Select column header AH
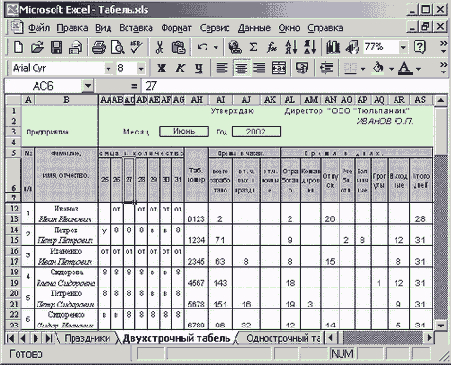The width and height of the screenshot is (451, 365). tap(196, 99)
